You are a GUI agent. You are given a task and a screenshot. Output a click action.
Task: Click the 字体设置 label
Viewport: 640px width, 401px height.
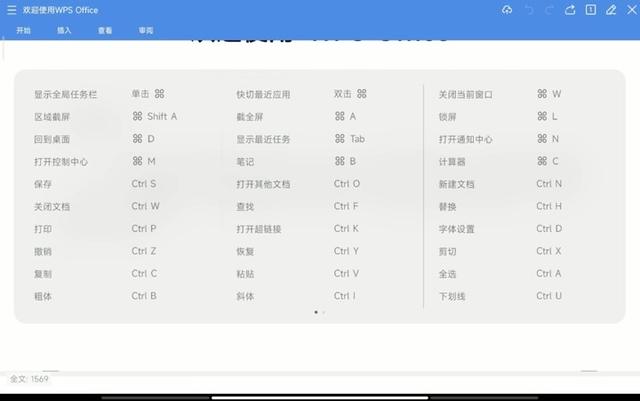(x=457, y=229)
